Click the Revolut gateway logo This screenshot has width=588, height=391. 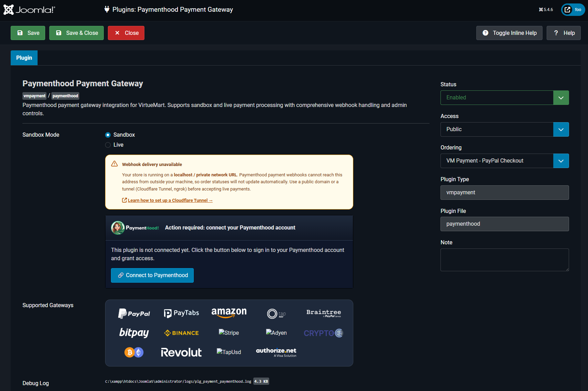coord(181,352)
